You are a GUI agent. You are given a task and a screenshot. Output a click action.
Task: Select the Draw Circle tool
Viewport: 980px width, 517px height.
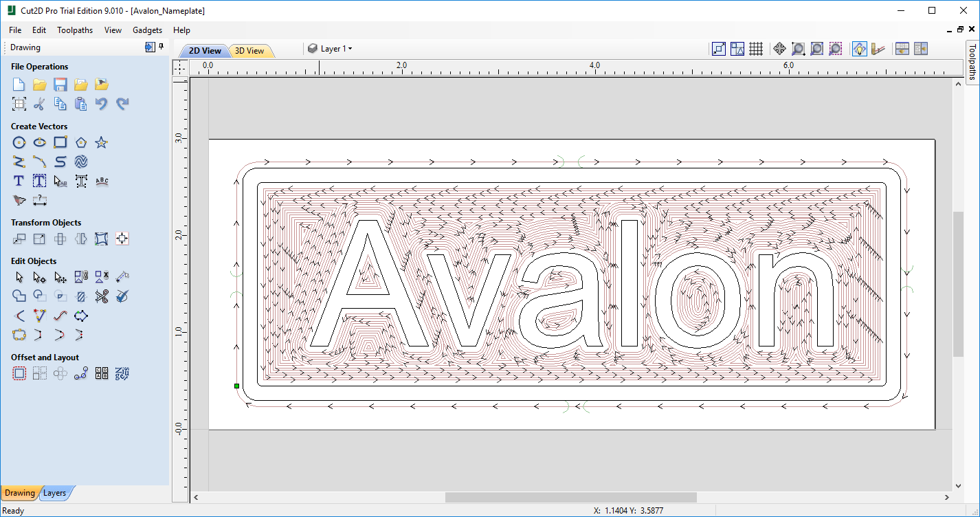[x=19, y=142]
